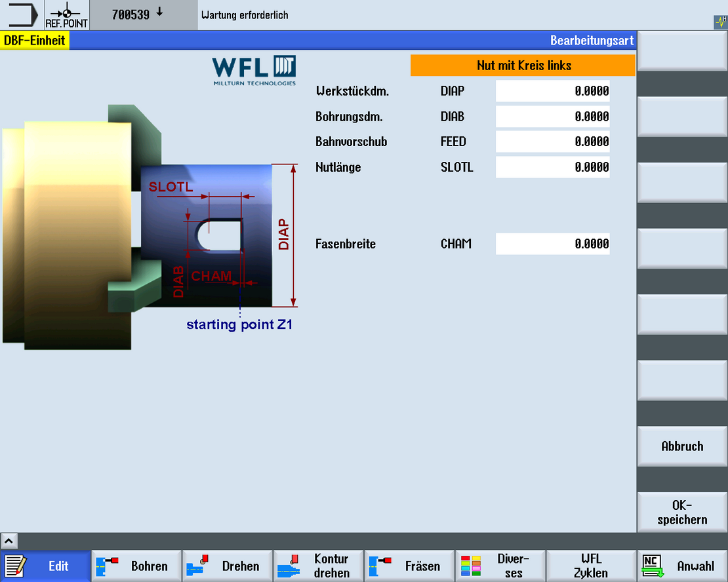The image size is (728, 582).
Task: Change the Nut mit Kreis links selection
Action: pyautogui.click(x=523, y=66)
